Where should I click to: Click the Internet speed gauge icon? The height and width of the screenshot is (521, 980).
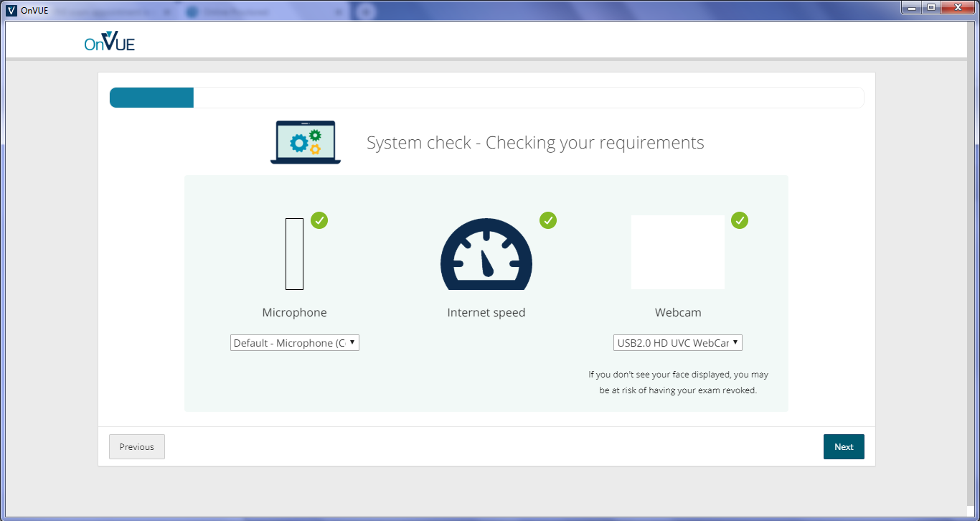[486, 254]
